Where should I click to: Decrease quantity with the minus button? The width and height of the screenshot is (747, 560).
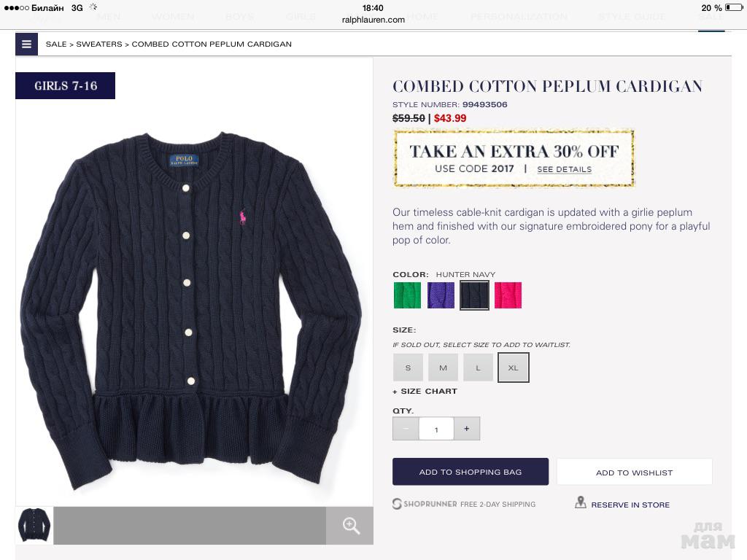[406, 429]
